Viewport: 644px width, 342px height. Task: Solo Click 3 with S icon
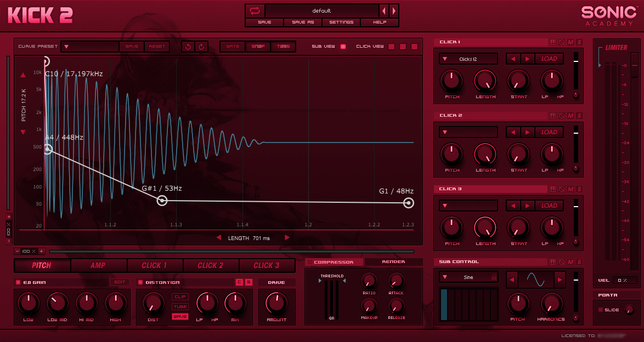pos(579,189)
